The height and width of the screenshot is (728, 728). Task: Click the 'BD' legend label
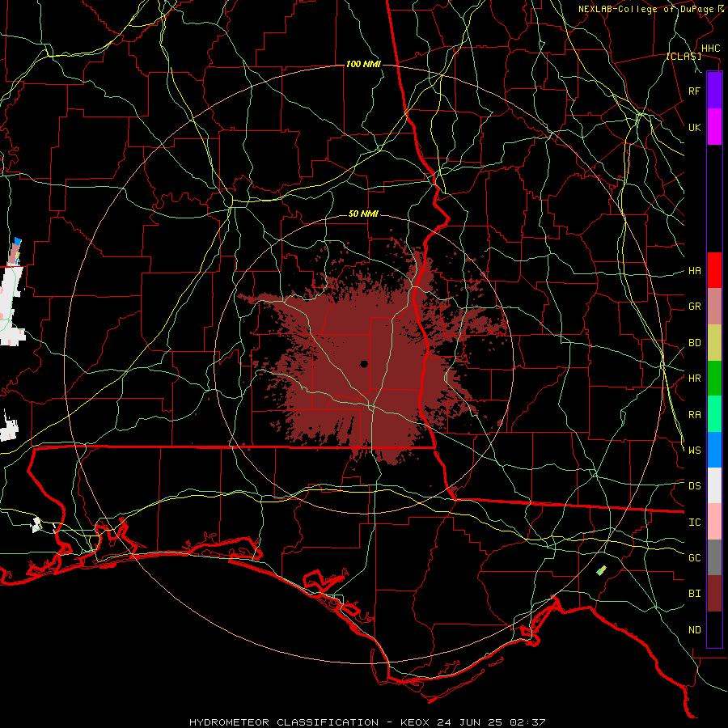(x=694, y=343)
